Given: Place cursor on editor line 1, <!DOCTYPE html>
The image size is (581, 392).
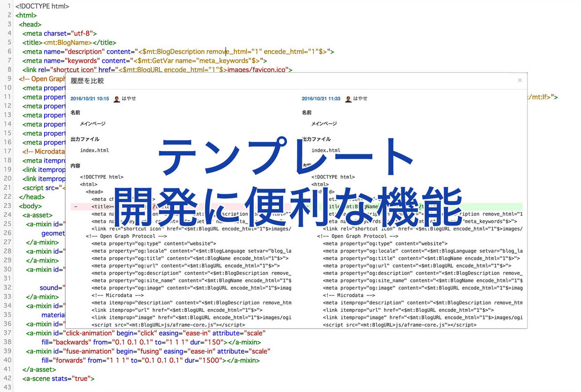Looking at the screenshot, I should coord(42,7).
